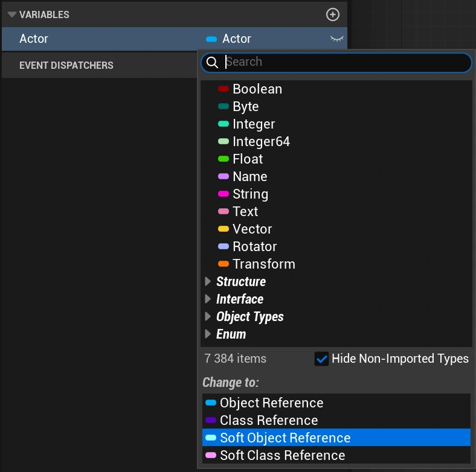Screen dimensions: 476x472
Task: Add a new variable with plus icon
Action: tap(332, 14)
